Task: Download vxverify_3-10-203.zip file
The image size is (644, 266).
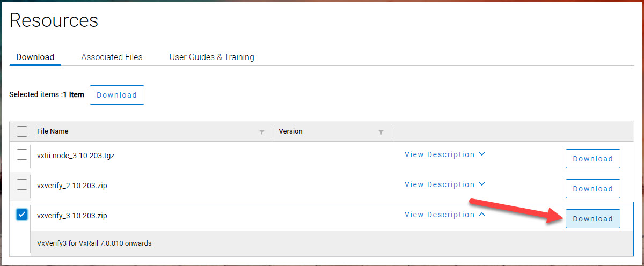Action: click(592, 219)
